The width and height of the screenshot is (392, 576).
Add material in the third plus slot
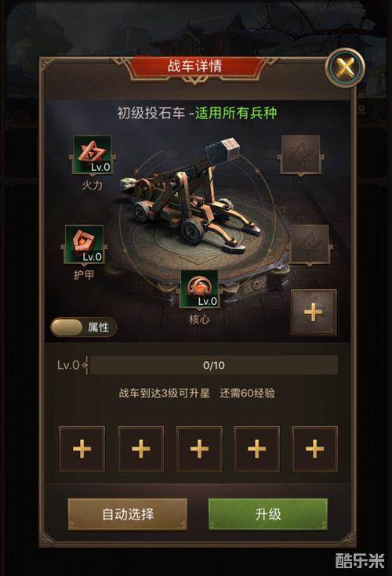click(x=199, y=449)
